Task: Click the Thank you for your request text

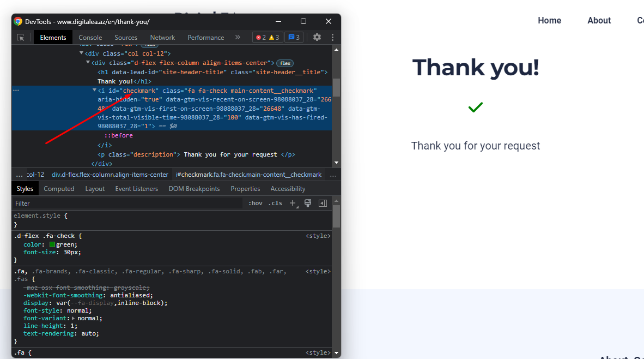Action: pos(476,146)
